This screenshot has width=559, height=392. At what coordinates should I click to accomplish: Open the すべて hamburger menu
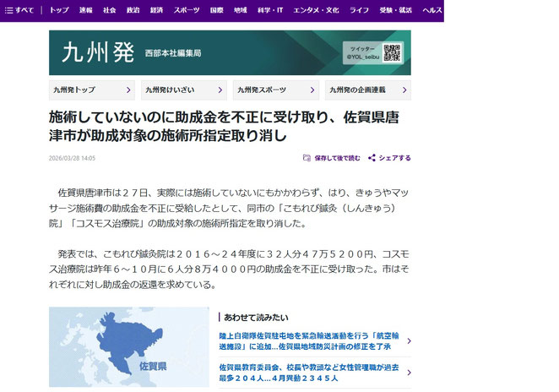[x=19, y=10]
